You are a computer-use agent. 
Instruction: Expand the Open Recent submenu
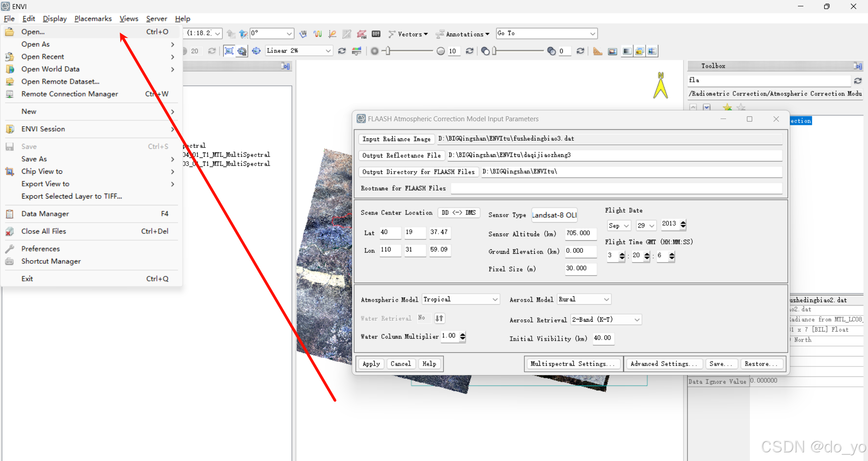click(91, 57)
